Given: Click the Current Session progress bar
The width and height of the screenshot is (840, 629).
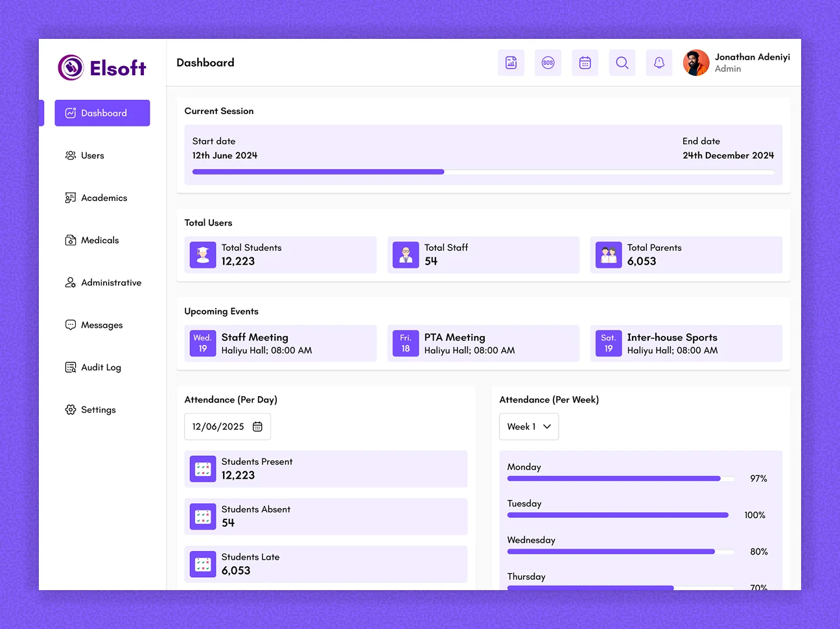Looking at the screenshot, I should click(483, 172).
